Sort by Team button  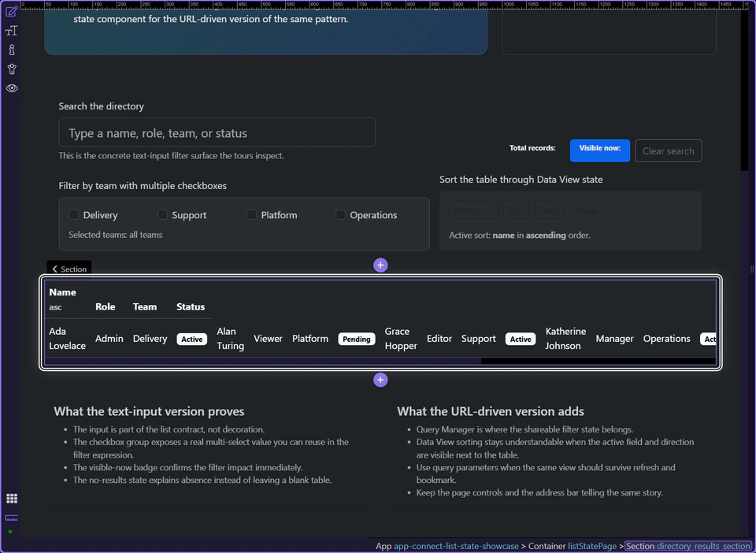click(x=549, y=210)
